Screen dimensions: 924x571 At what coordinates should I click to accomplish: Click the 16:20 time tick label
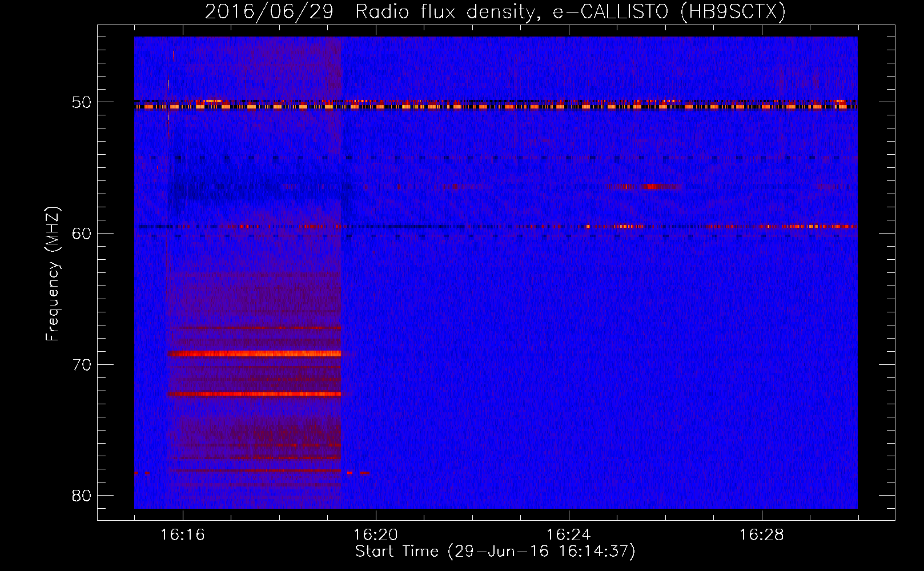point(376,535)
